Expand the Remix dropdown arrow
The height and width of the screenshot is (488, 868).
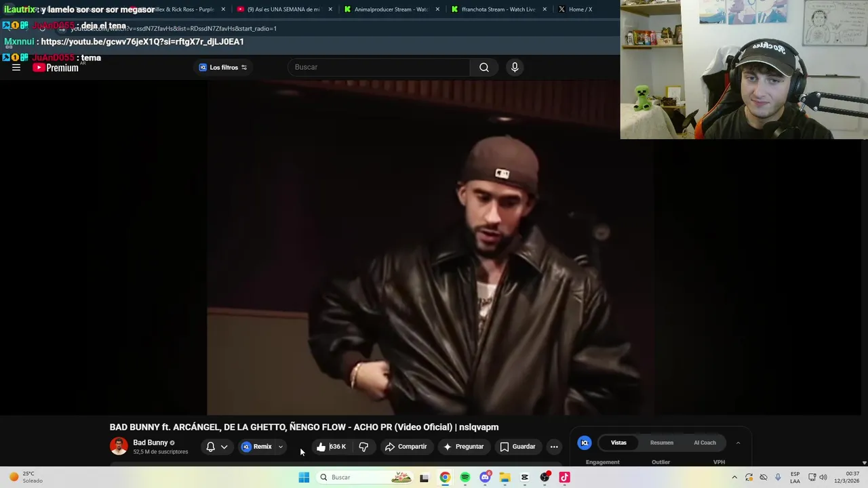(x=281, y=447)
